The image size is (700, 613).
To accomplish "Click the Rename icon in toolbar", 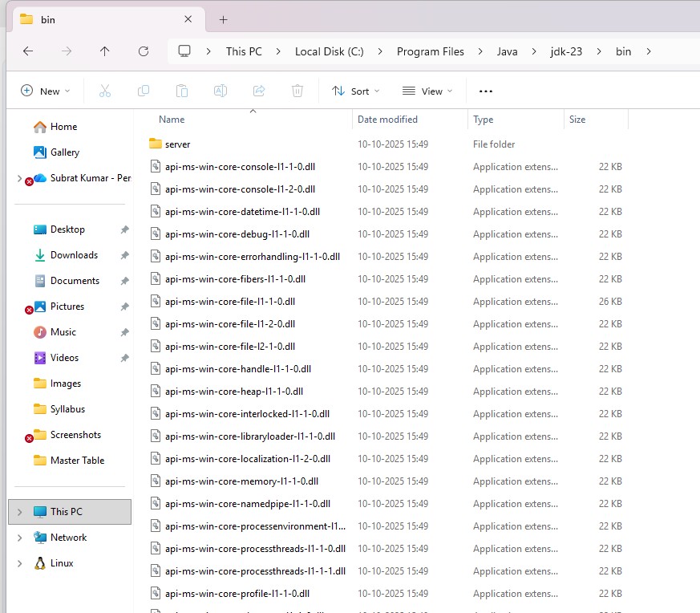I will click(221, 91).
